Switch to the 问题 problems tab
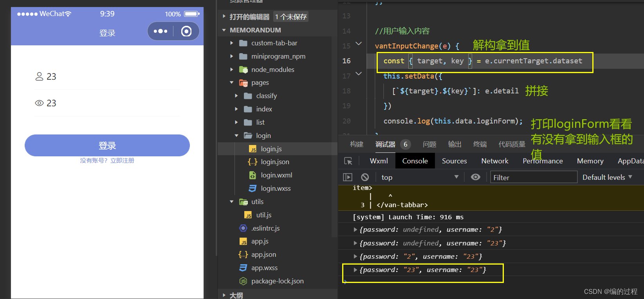 pos(429,144)
